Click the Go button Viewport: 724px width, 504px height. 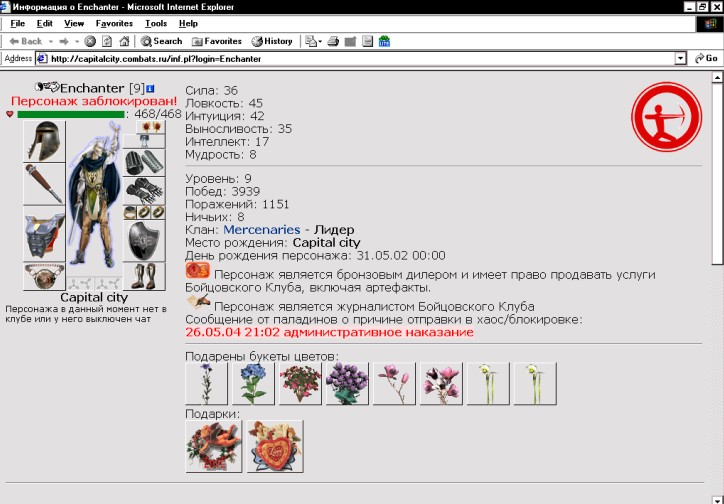click(706, 59)
